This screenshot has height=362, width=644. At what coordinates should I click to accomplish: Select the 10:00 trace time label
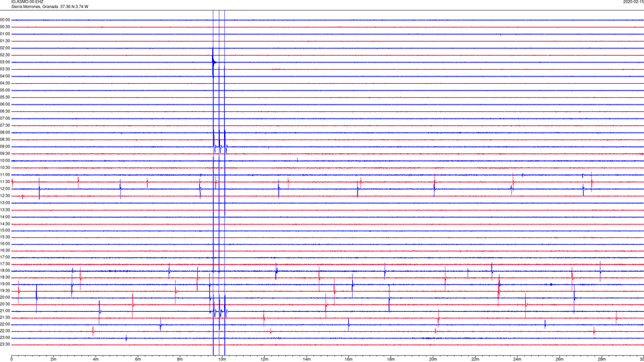(5, 160)
